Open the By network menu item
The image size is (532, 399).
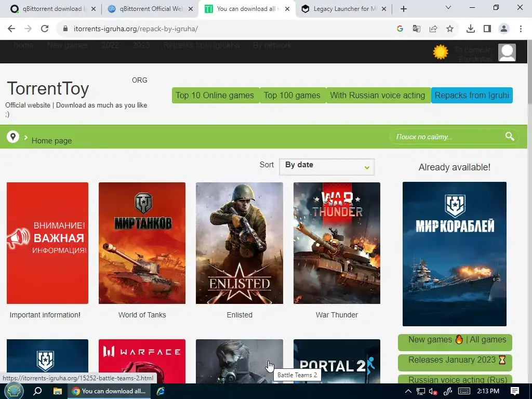point(272,45)
